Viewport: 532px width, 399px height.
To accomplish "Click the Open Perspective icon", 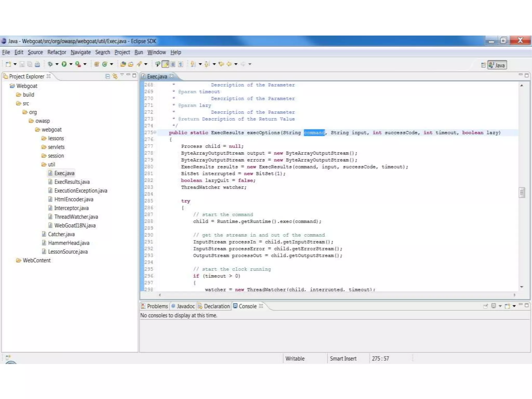I will (483, 65).
